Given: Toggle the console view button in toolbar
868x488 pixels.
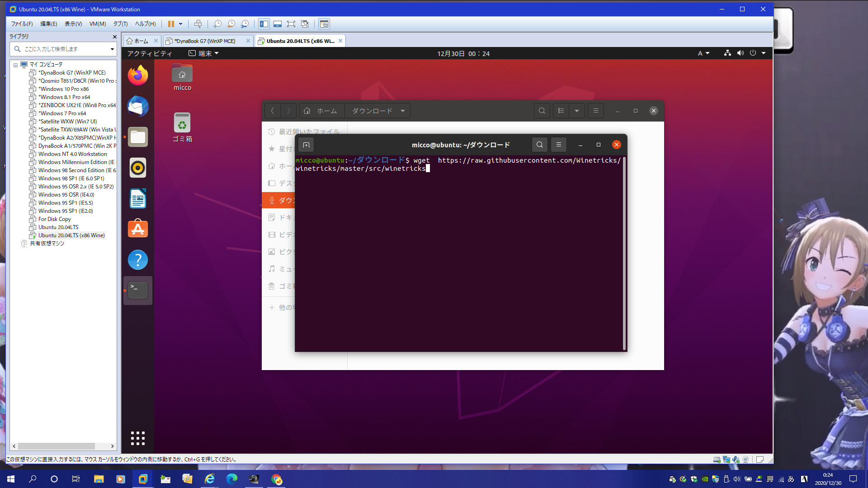Looking at the screenshot, I should point(324,24).
